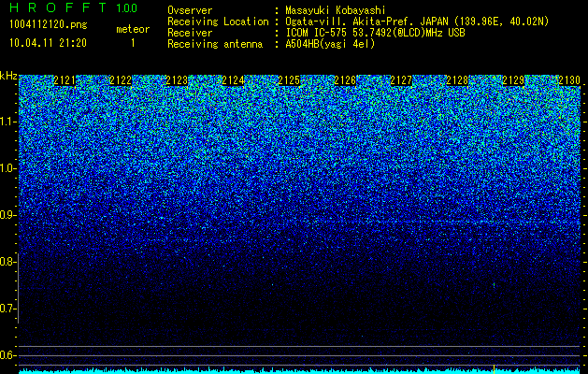Click the 0.7 kHz axis label
The image size is (588, 374).
pyautogui.click(x=7, y=309)
